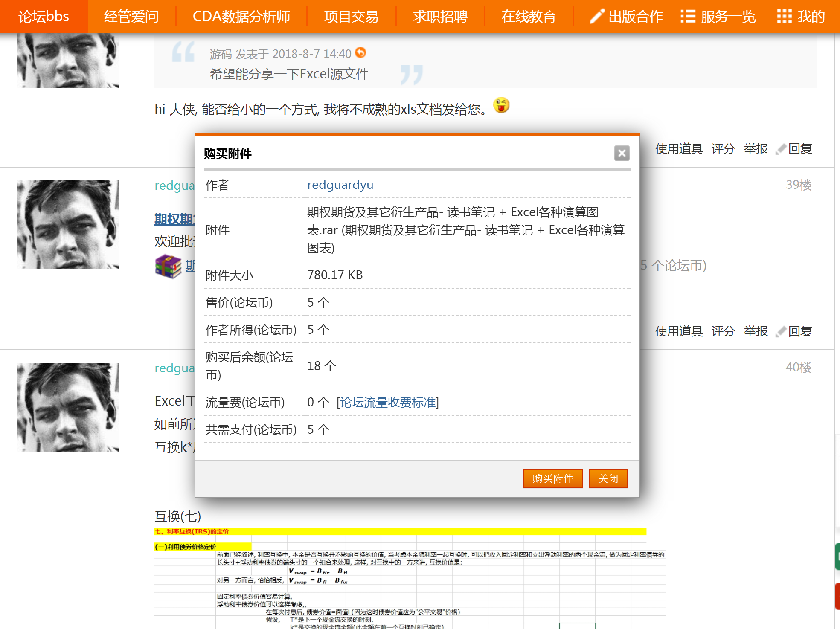Click the WinRAR attachment icon in post 39
This screenshot has width=840, height=629.
click(x=168, y=266)
